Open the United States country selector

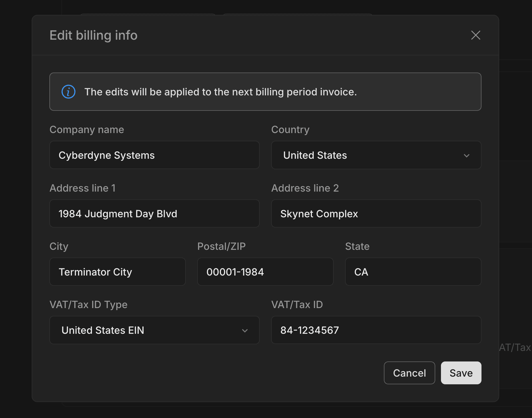376,155
